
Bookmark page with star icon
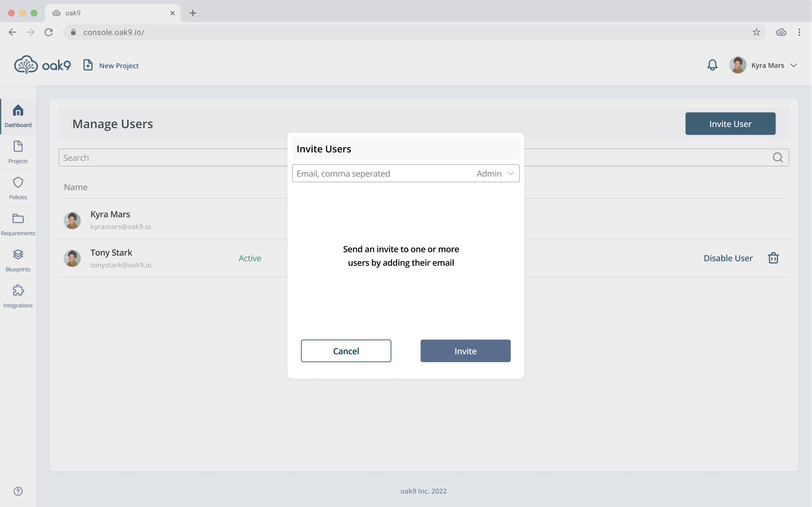click(x=756, y=32)
